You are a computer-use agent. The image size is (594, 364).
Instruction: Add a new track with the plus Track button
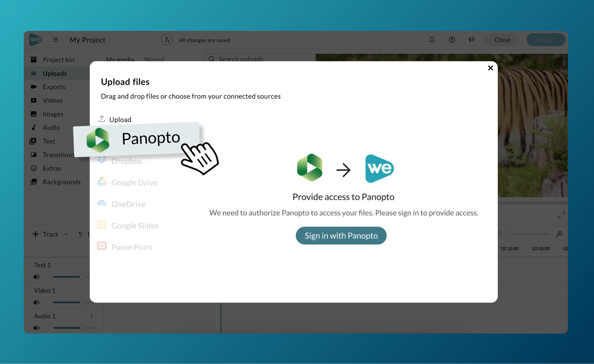45,234
